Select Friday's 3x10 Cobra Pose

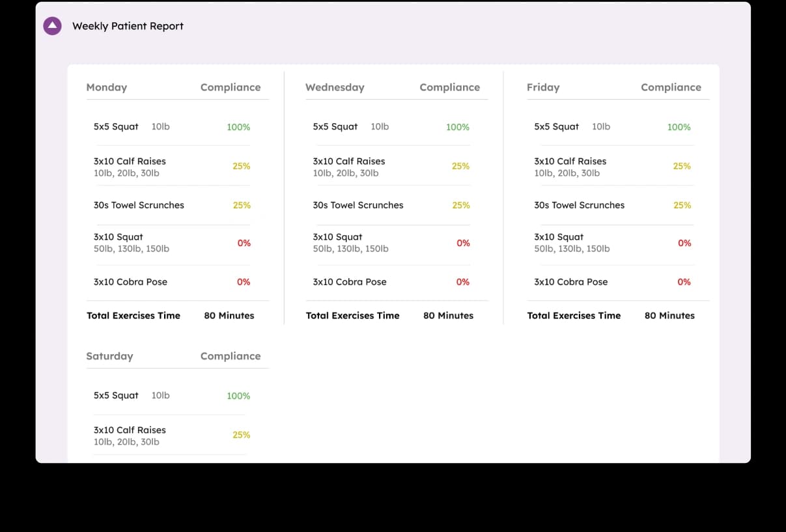pyautogui.click(x=571, y=282)
